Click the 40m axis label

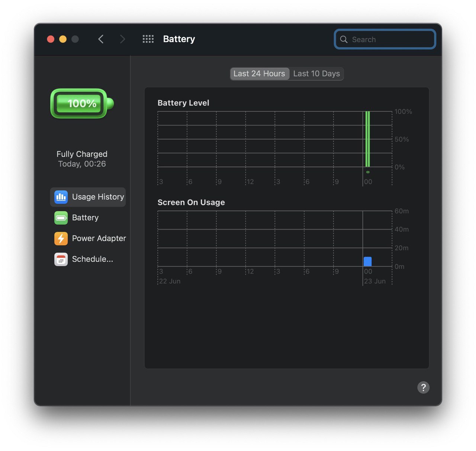click(x=402, y=229)
